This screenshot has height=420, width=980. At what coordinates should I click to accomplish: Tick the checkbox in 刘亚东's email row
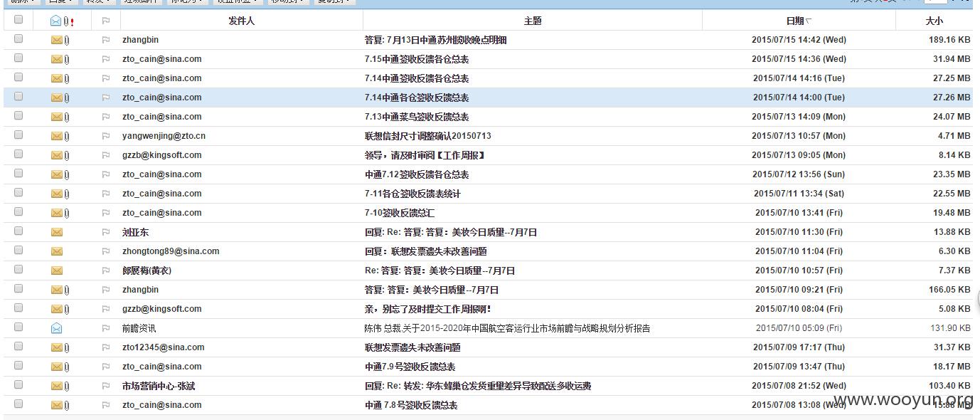click(x=18, y=231)
